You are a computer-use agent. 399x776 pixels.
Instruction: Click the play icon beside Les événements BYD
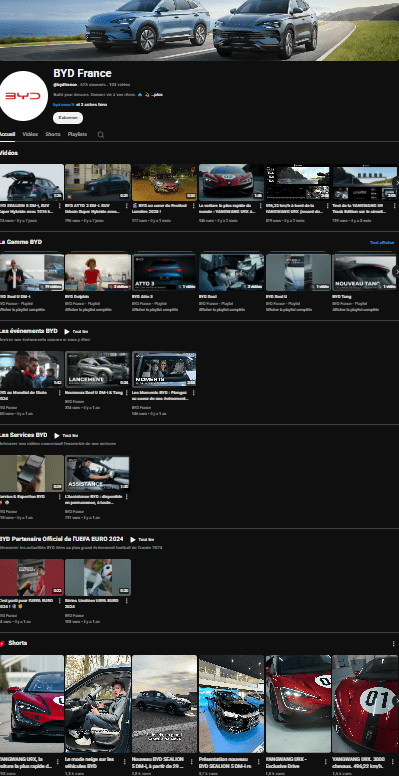tap(67, 332)
